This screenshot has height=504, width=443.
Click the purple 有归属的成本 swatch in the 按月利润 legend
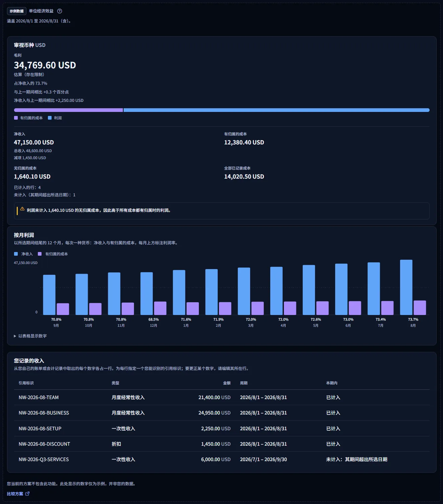coord(40,254)
